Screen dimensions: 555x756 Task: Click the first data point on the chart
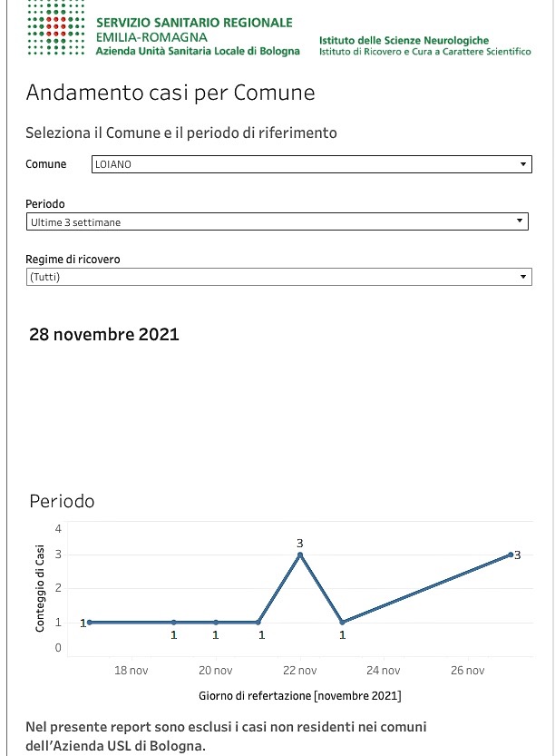point(90,622)
